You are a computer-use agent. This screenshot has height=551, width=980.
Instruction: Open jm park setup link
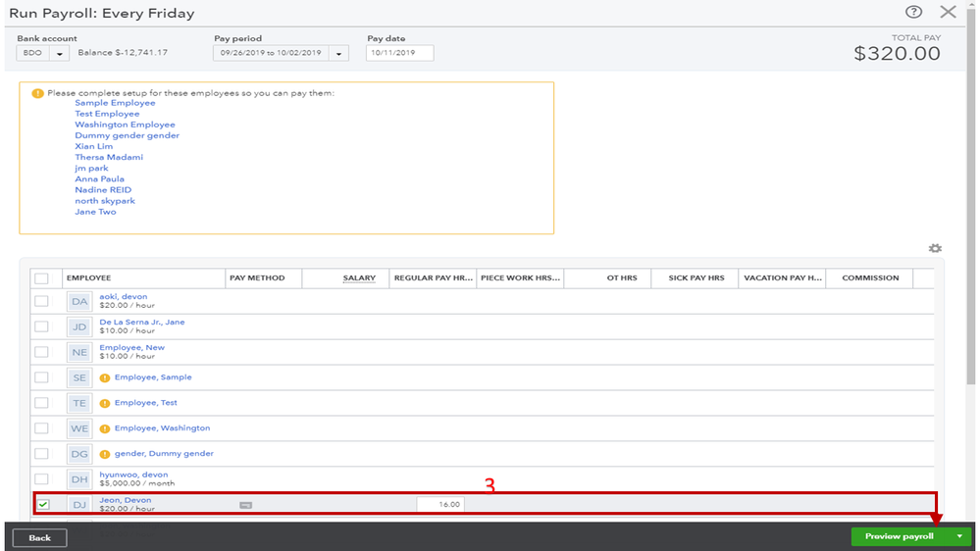pyautogui.click(x=91, y=168)
